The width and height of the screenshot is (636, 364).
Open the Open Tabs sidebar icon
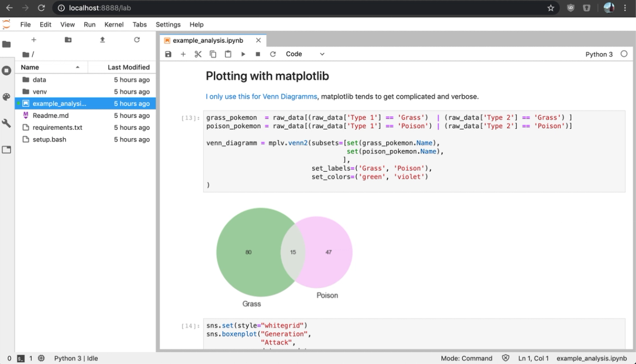[7, 150]
